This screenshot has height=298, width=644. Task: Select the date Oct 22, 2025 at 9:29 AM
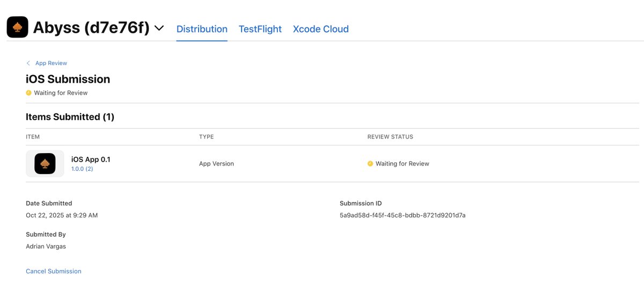(x=62, y=215)
